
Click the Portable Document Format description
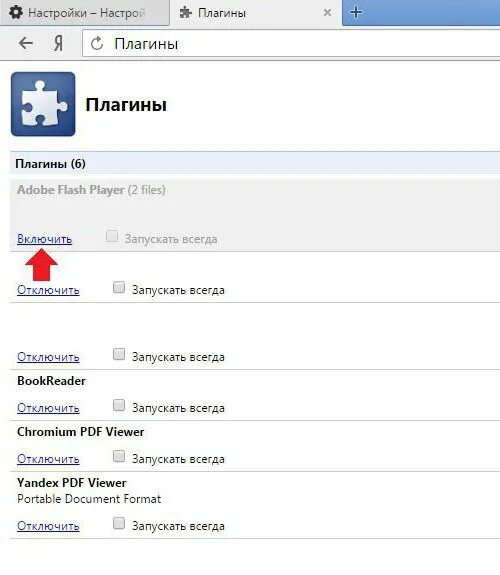tap(89, 499)
